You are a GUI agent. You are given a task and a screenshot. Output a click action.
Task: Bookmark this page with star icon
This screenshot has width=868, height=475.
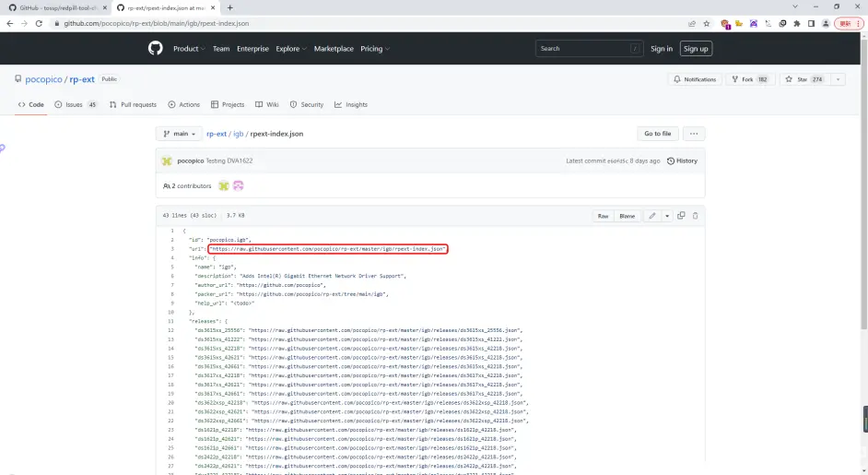click(706, 23)
